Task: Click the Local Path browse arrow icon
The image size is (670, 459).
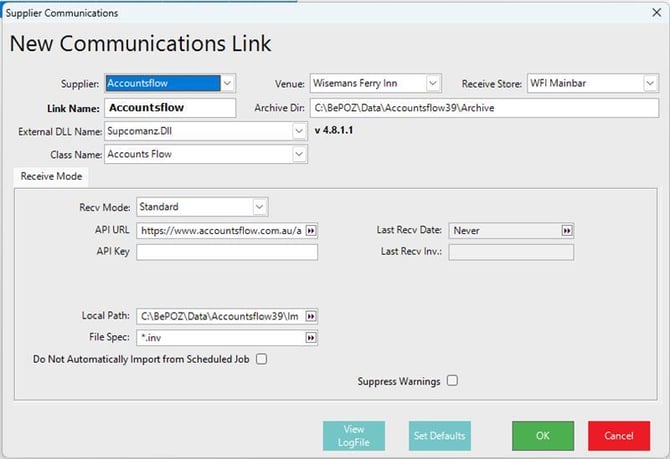Action: pos(310,316)
